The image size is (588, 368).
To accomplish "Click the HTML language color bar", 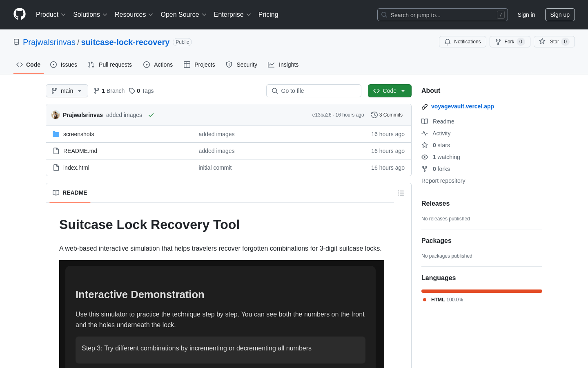I will pos(482,291).
